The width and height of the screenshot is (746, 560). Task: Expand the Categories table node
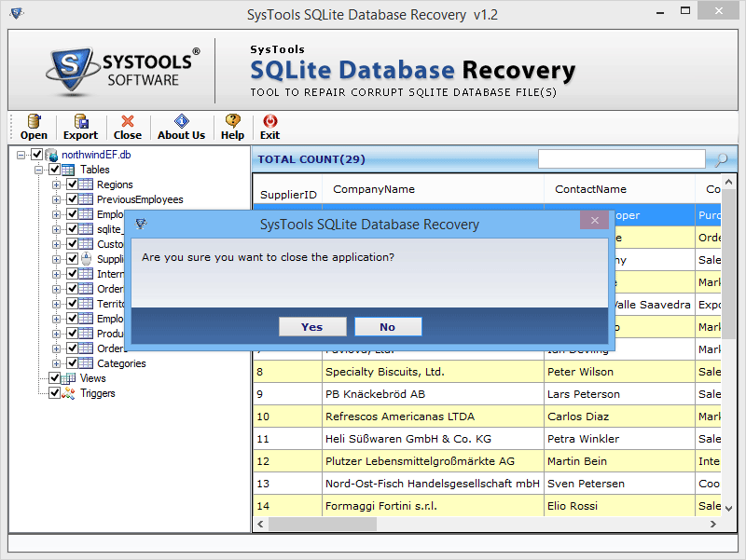coord(56,363)
